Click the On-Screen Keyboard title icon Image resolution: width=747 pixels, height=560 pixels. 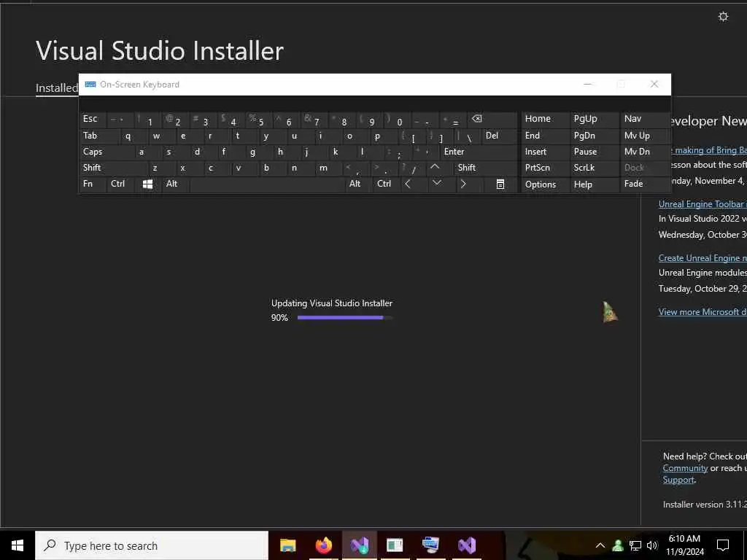[x=90, y=85]
